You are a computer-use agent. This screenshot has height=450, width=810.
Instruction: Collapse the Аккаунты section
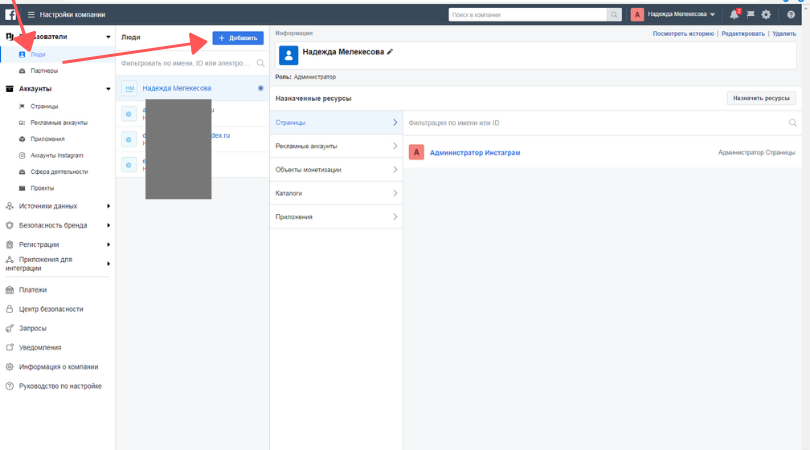point(108,89)
